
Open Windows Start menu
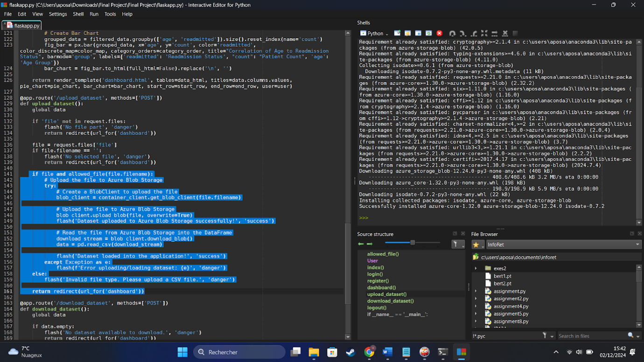tap(182, 352)
